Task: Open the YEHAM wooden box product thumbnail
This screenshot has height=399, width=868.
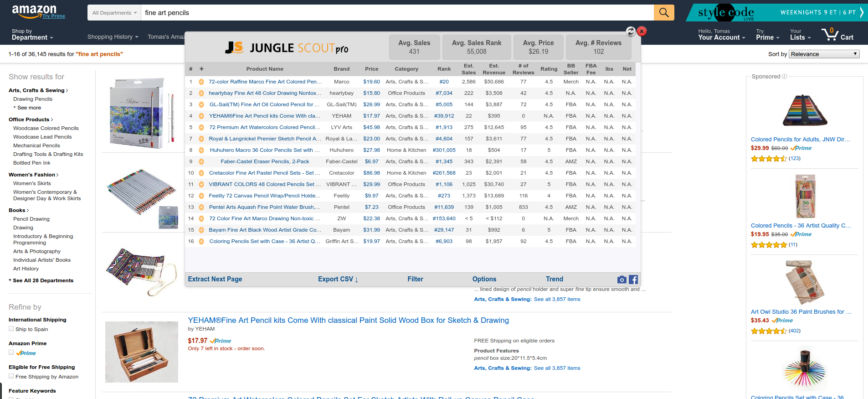Action: (142, 352)
